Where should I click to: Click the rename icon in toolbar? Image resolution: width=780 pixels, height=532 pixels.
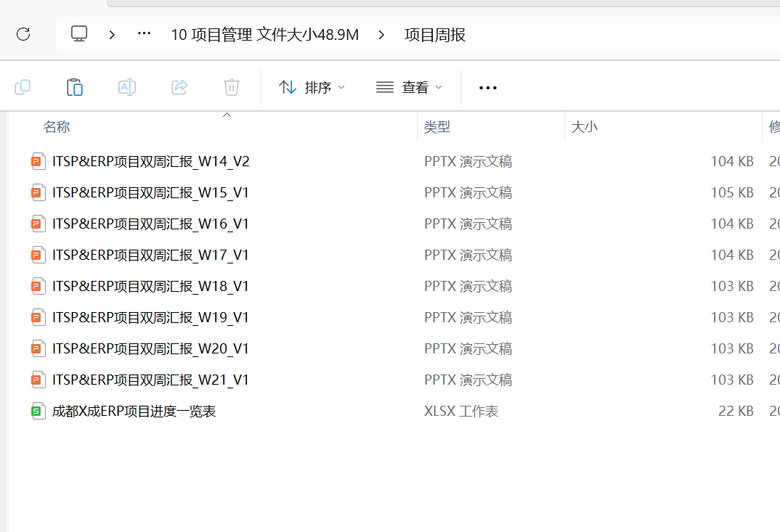click(x=127, y=87)
